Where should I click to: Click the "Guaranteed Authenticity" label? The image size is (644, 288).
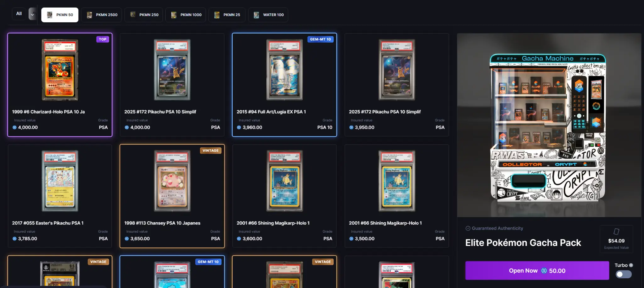click(x=497, y=228)
